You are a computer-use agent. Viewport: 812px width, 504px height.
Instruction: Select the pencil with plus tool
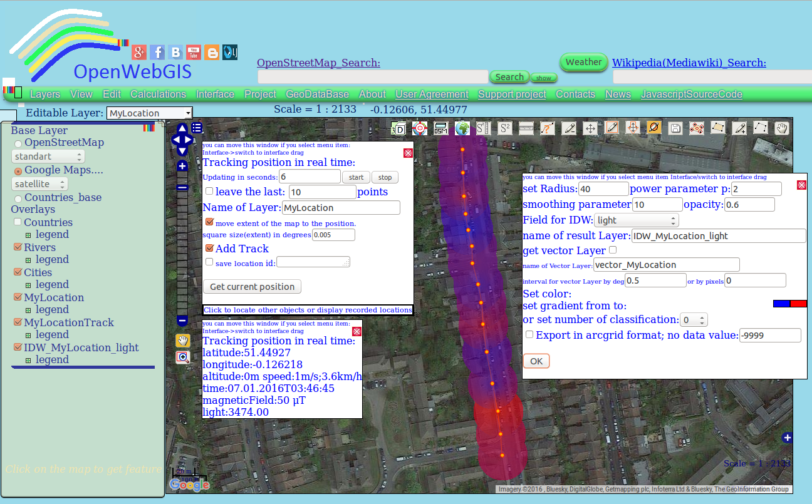(739, 128)
